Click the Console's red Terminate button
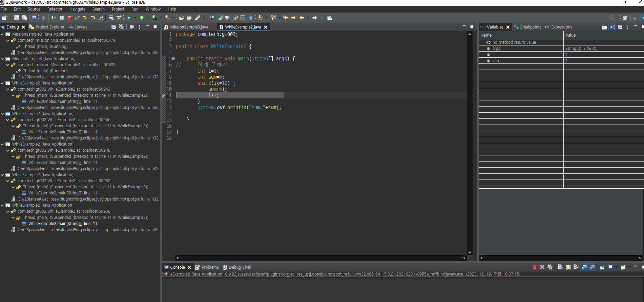644x302 pixels. pos(534,267)
